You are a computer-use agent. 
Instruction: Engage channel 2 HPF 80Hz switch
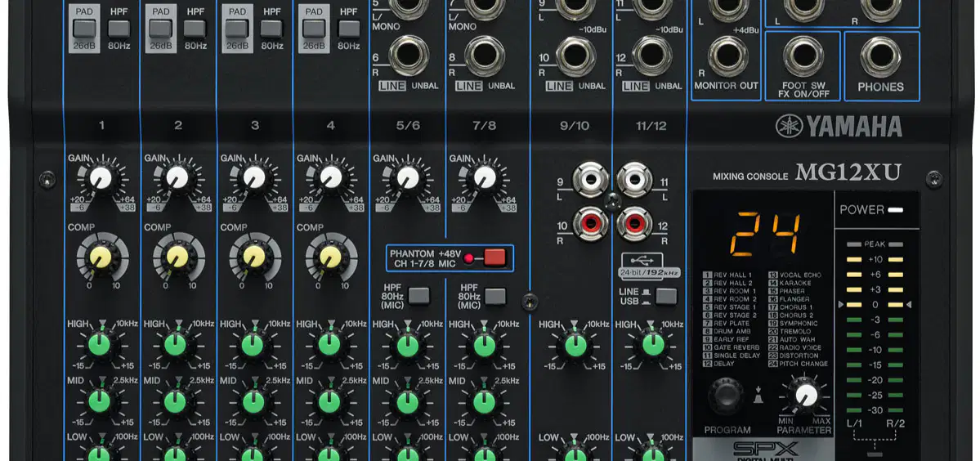(195, 29)
